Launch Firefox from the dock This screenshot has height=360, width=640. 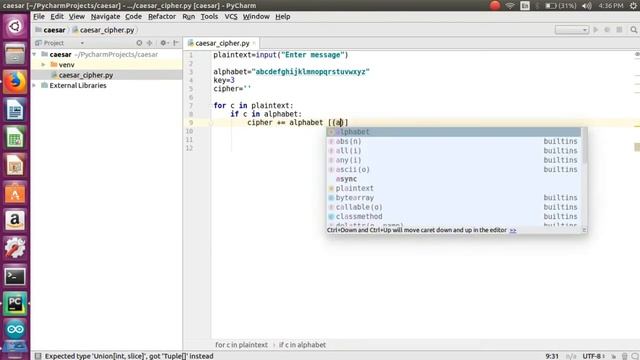(x=15, y=82)
